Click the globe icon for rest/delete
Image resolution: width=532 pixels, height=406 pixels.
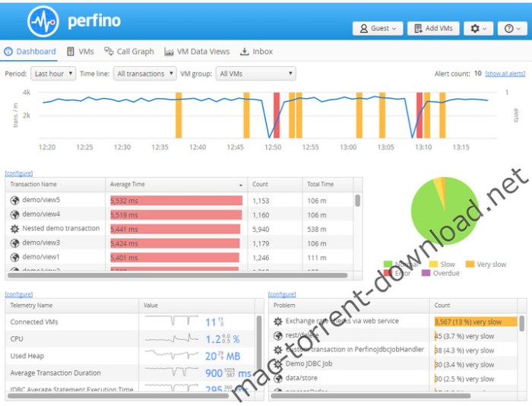tap(278, 336)
